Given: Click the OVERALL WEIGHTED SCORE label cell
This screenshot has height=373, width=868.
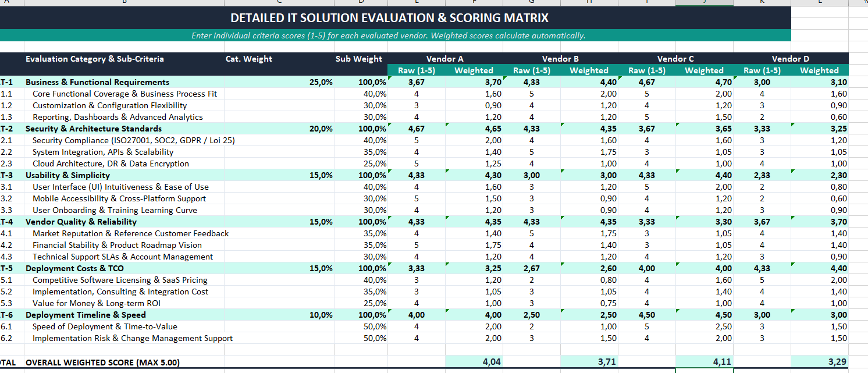Looking at the screenshot, I should (102, 362).
